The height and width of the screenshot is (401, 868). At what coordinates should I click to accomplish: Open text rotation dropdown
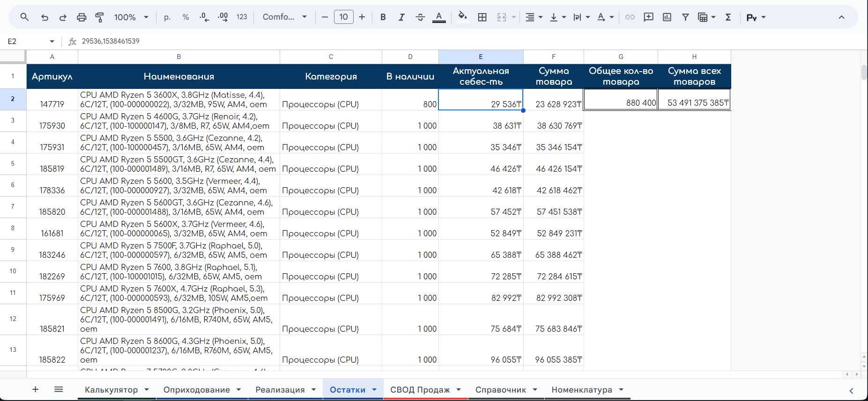pyautogui.click(x=605, y=17)
